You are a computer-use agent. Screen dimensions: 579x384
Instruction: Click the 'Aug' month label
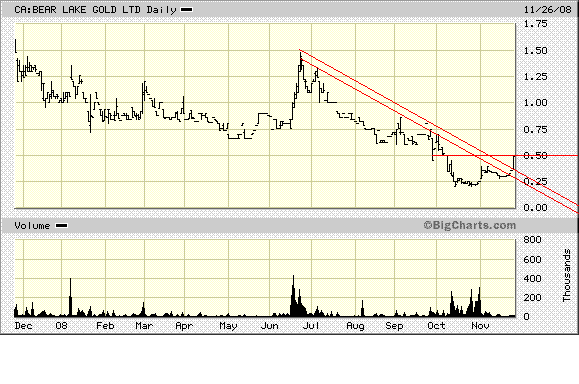(355, 326)
